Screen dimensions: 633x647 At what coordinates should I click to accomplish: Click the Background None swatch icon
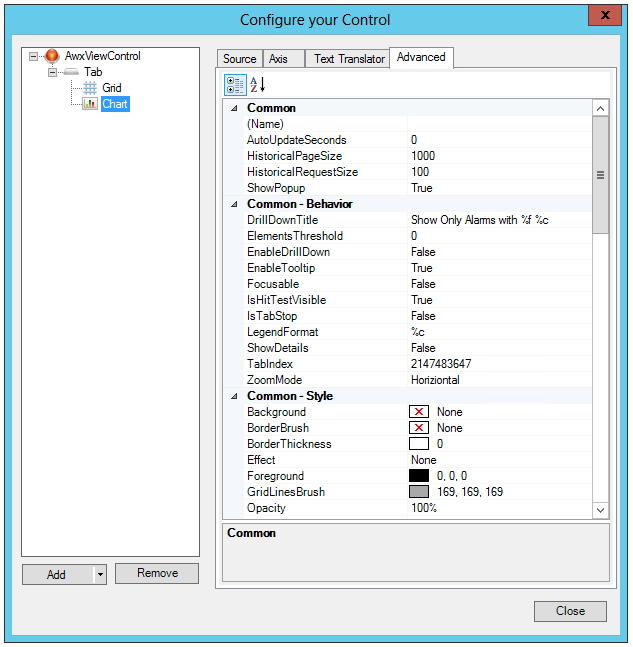point(419,412)
